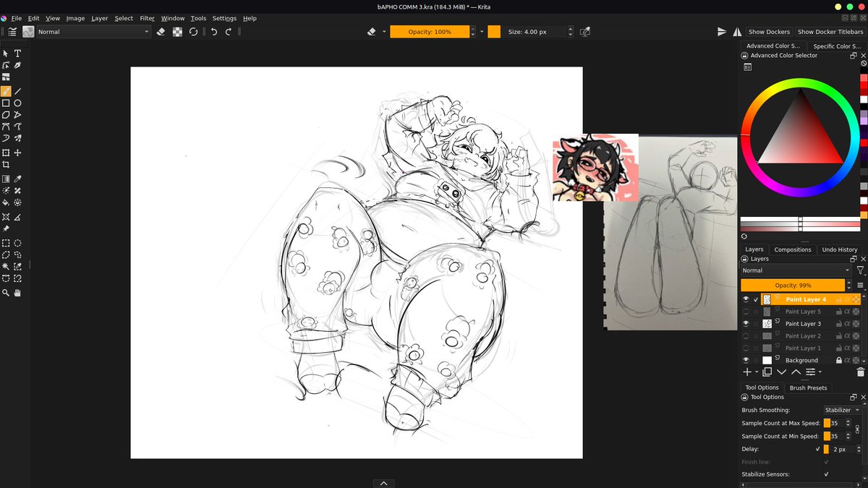Screen dimensions: 868x488
Task: Pick the Rectangle shape tool
Action: pos(6,103)
